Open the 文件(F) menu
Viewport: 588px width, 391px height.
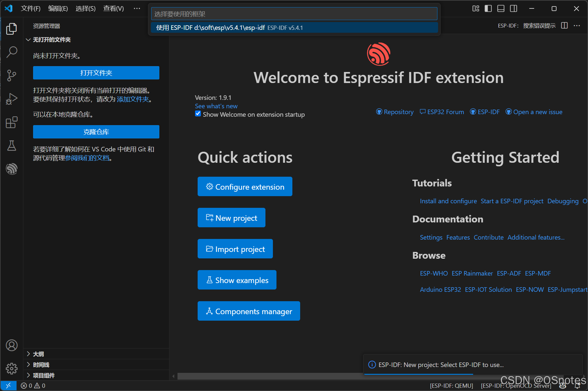point(31,8)
